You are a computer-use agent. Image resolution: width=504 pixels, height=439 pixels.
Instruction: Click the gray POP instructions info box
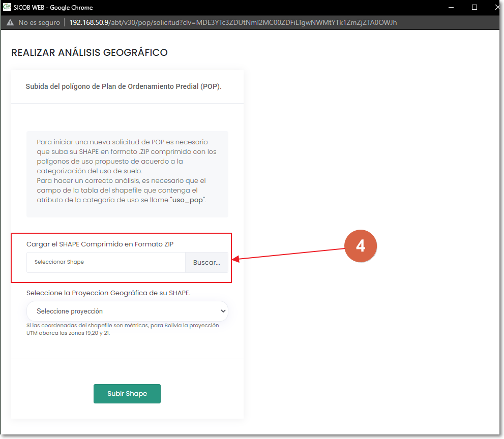point(127,174)
